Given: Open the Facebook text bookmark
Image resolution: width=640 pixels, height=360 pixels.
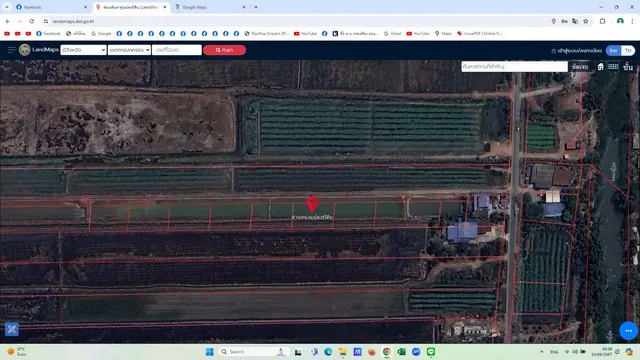Looking at the screenshot, I should pos(48,33).
